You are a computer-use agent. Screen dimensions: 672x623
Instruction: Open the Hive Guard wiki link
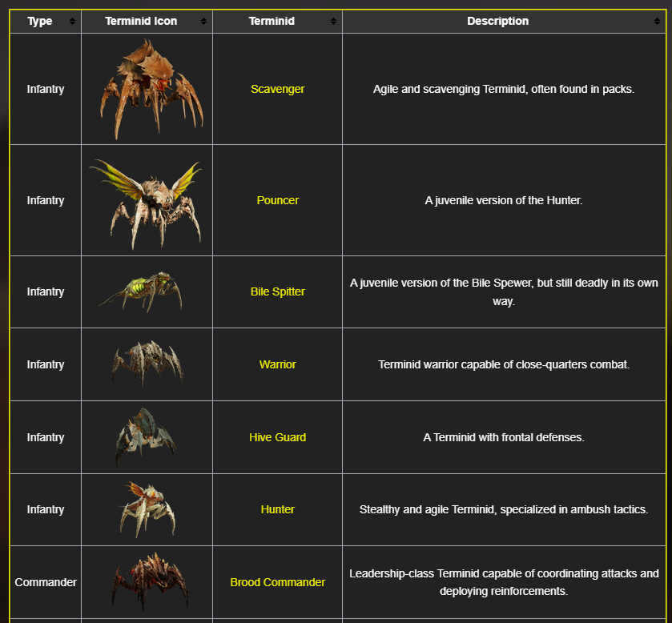277,437
